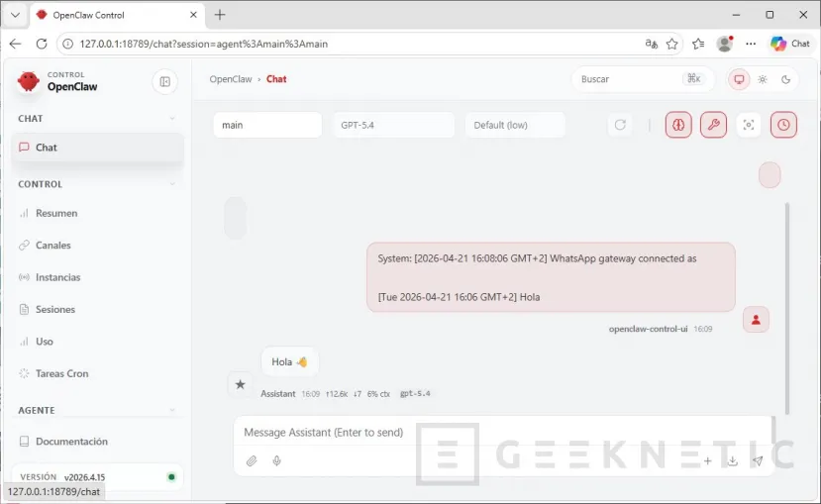Open Resumen in the sidebar
Screen dimensions: 821x504
pos(97,213)
